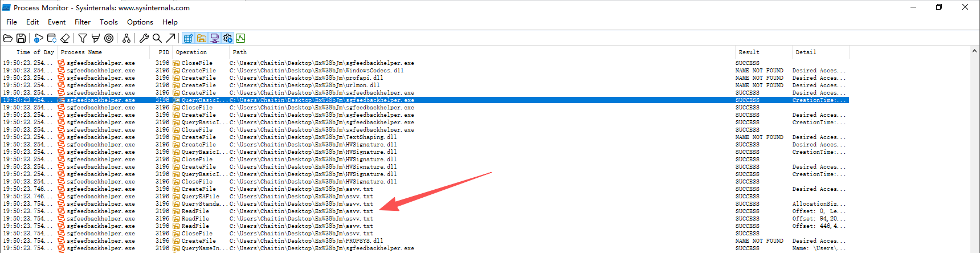Viewport: 980px width, 253px height.
Task: Select the QueryEAFile row for asvv.txt
Action: click(x=425, y=197)
